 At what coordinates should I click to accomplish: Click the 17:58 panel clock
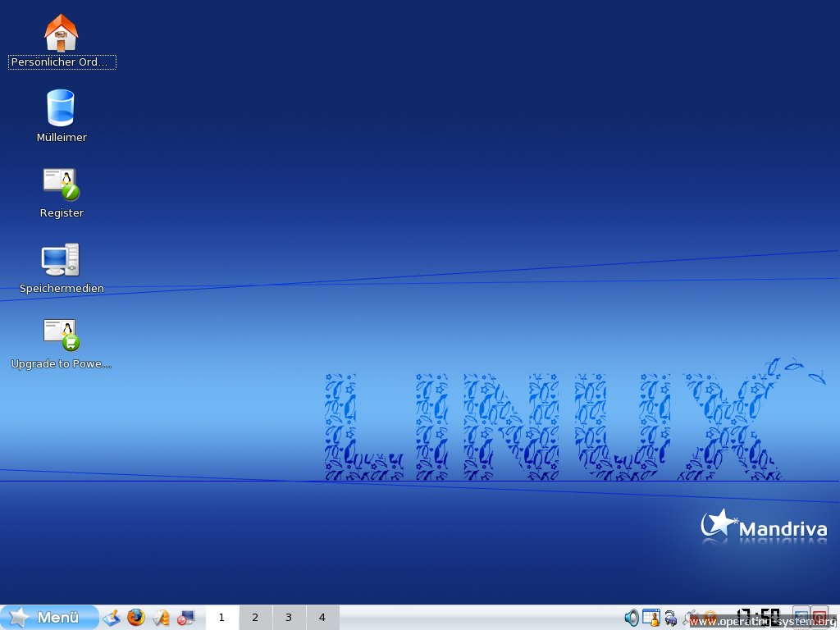759,618
